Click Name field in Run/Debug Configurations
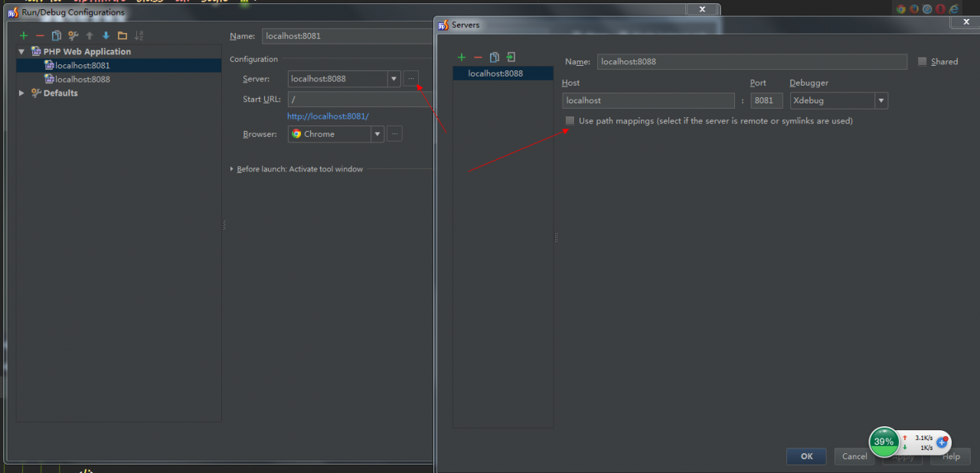 [x=348, y=36]
